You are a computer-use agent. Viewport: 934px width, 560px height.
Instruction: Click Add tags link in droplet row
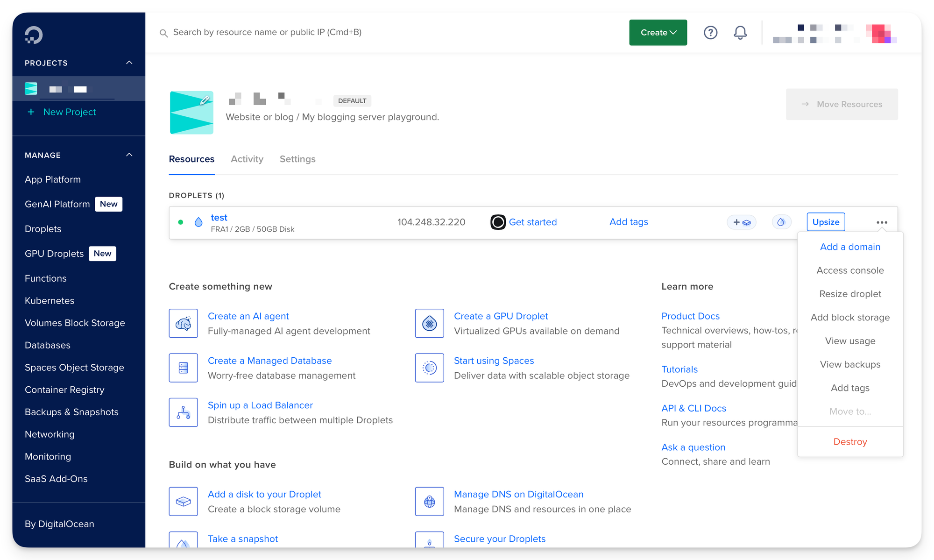coord(629,222)
